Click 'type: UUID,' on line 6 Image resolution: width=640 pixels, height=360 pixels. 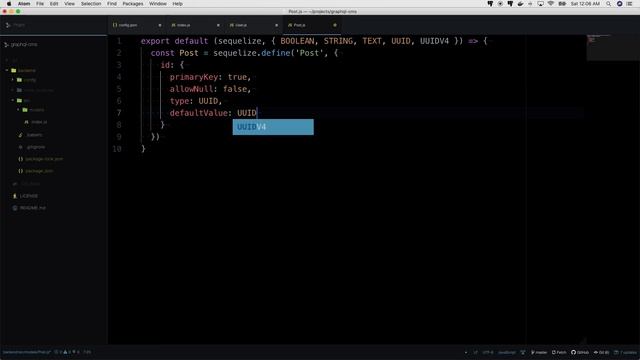(x=196, y=101)
